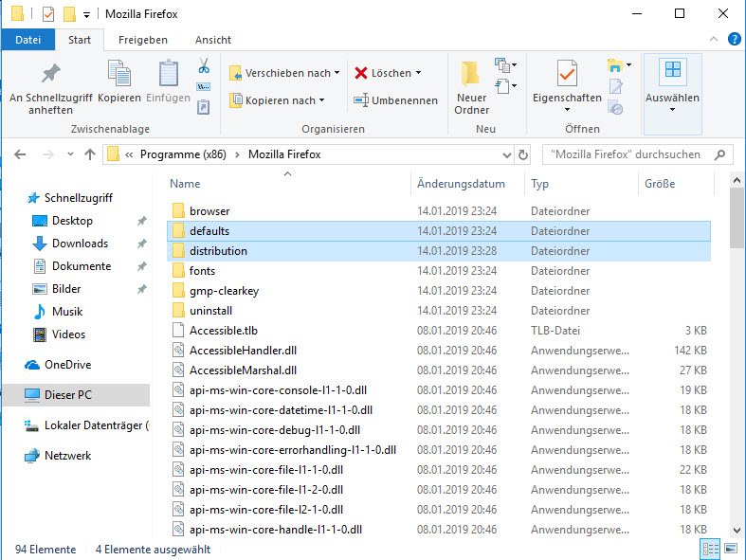The image size is (746, 560).
Task: Open Customize Quick Access Toolbar dropdown
Action: [86, 15]
